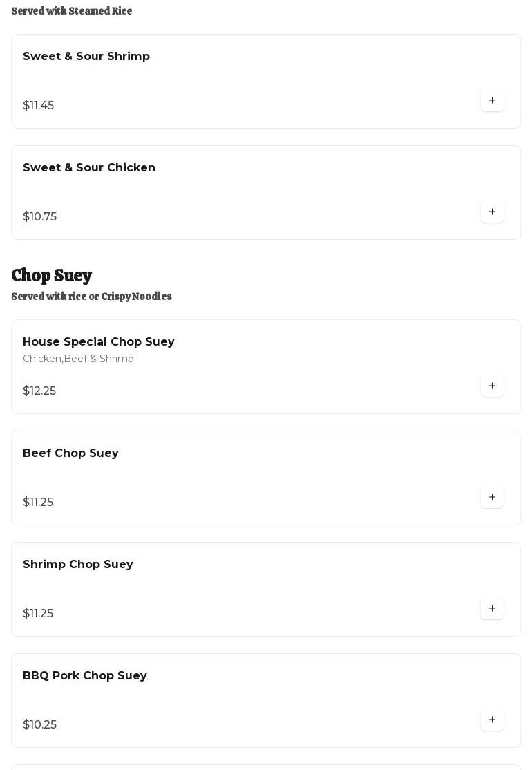Image resolution: width=532 pixels, height=770 pixels.
Task: Open the Sweet & Sour Shrimp item title
Action: (x=86, y=57)
